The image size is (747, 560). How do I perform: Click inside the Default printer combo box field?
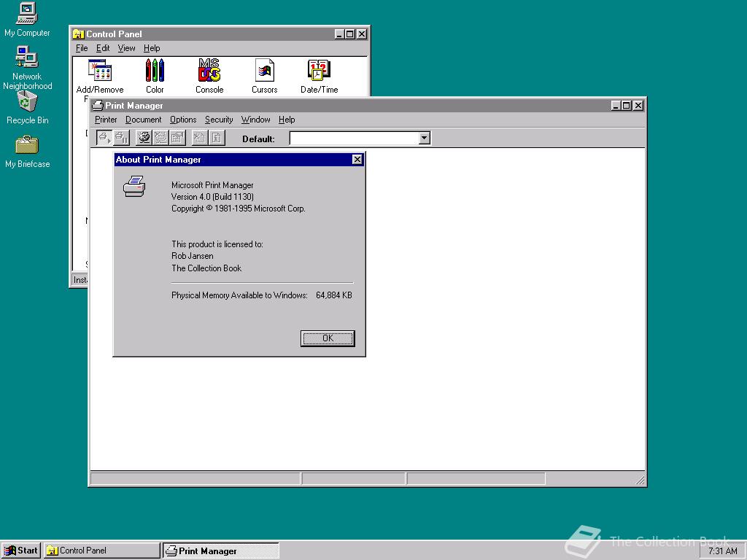point(354,138)
